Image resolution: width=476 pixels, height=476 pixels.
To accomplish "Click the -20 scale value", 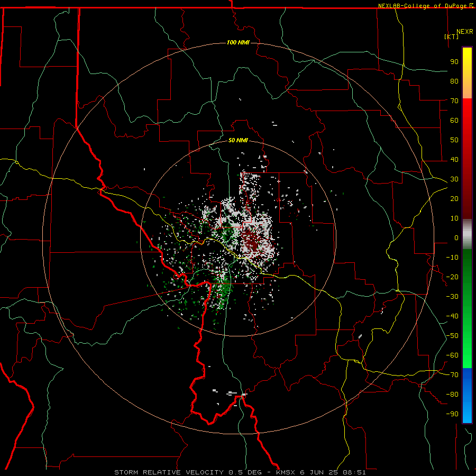I will pyautogui.click(x=452, y=277).
